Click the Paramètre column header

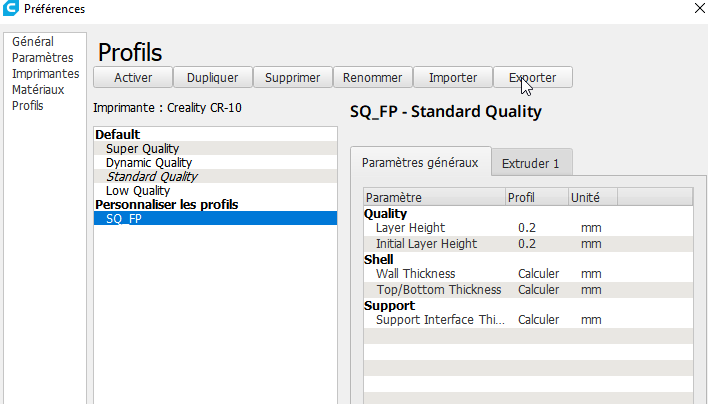pos(434,198)
